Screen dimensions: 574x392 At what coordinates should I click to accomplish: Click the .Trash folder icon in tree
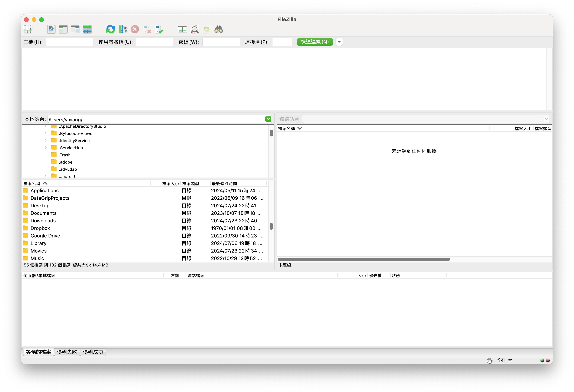click(x=54, y=155)
